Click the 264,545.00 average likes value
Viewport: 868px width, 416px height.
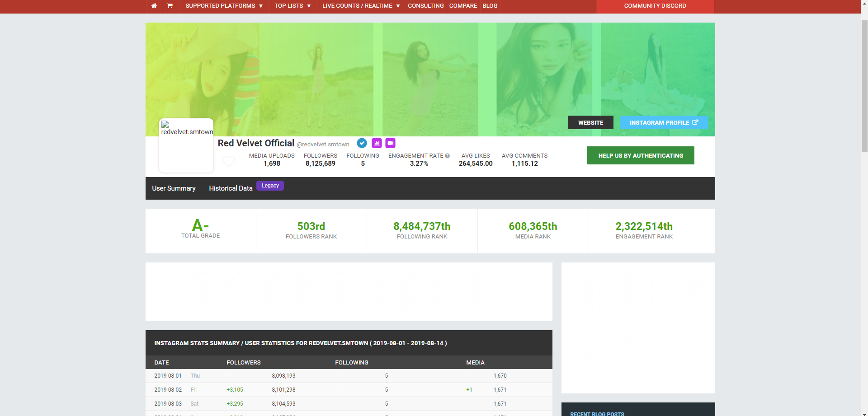(476, 164)
